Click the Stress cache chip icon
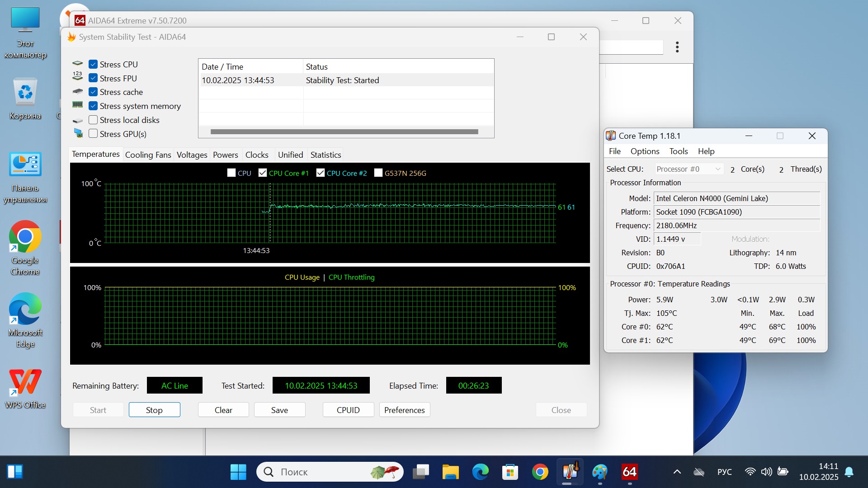The height and width of the screenshot is (488, 868). tap(78, 91)
